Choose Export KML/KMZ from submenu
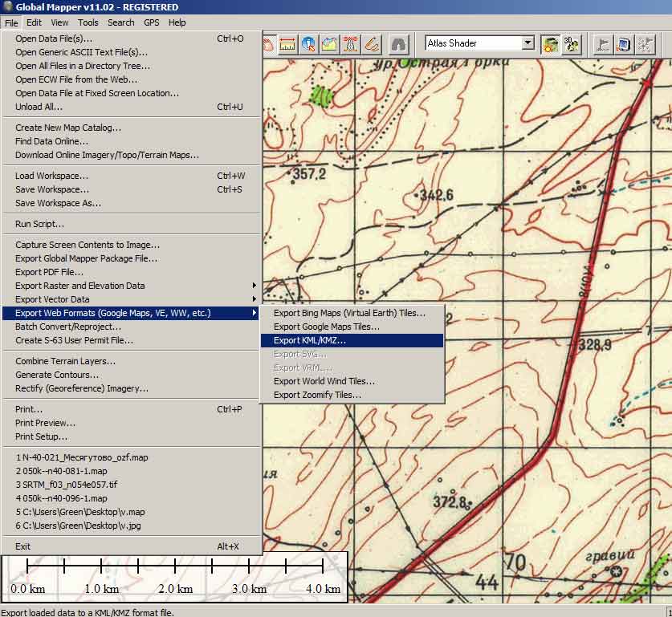The width and height of the screenshot is (672, 617). (x=310, y=340)
